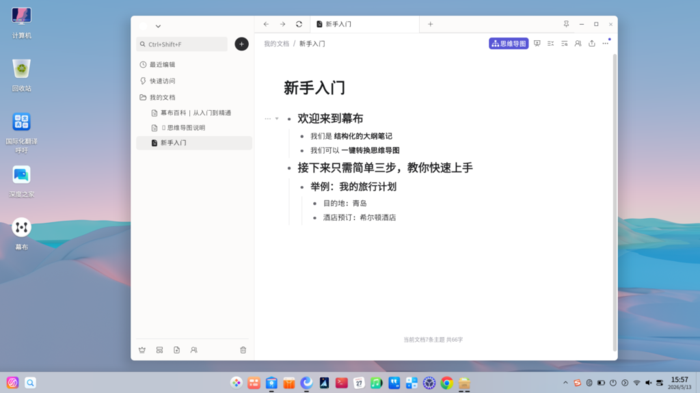Select the 新手入门 document tab
700x393 pixels.
coord(365,24)
